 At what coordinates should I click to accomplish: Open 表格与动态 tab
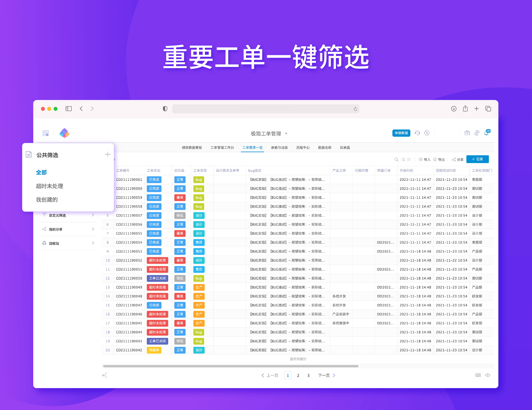click(x=279, y=147)
